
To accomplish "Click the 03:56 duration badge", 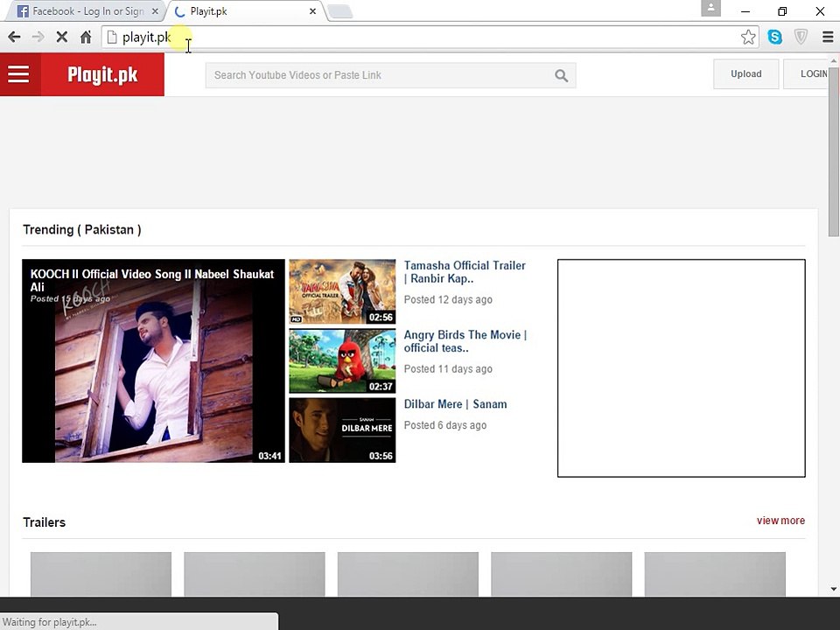I will point(381,456).
